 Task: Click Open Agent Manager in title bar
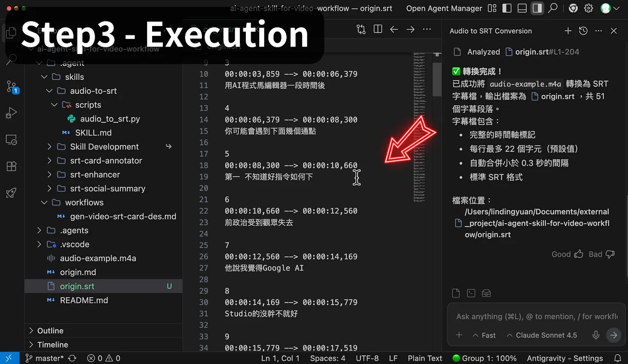pyautogui.click(x=444, y=8)
